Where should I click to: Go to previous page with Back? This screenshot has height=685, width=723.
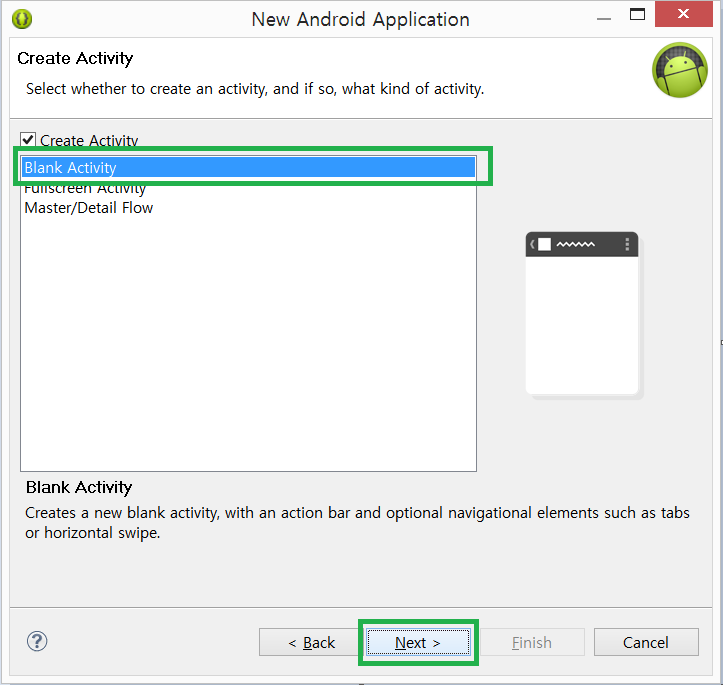309,642
